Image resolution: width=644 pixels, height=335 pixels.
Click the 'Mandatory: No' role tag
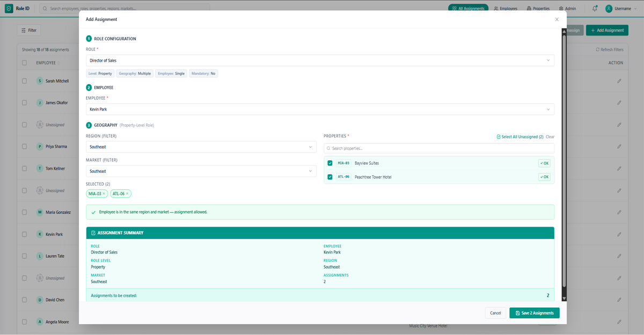point(203,73)
